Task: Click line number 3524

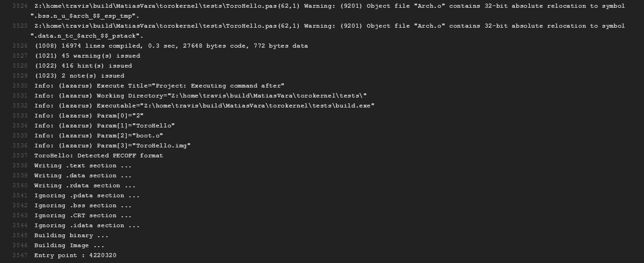Action: (x=19, y=6)
